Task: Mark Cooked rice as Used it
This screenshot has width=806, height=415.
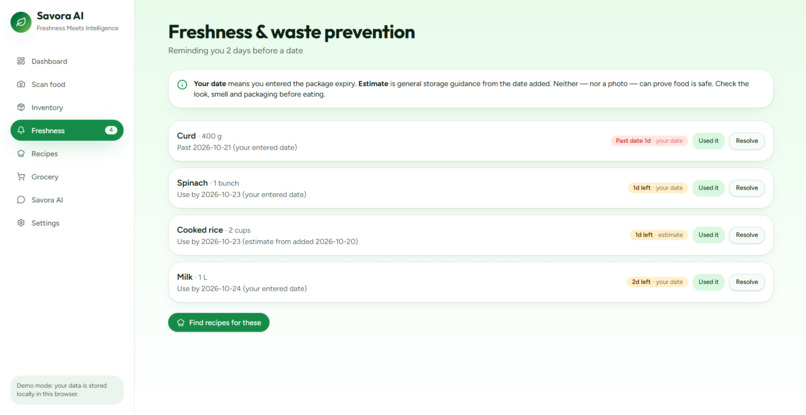Action: 708,235
